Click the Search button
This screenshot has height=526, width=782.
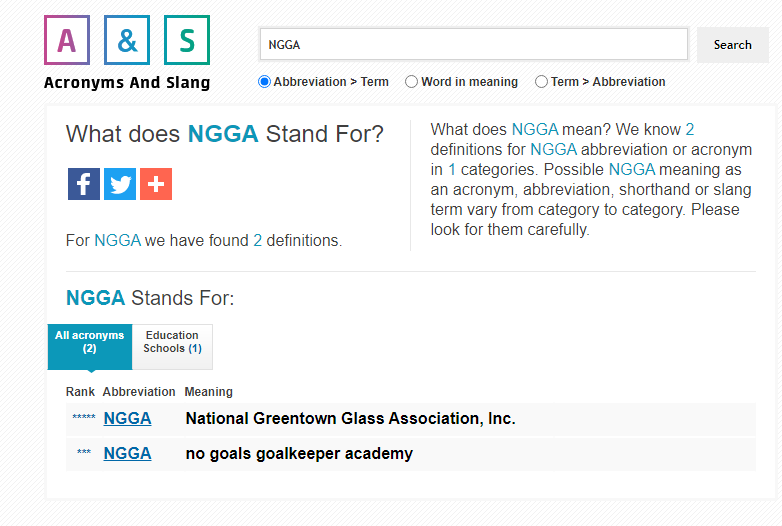[x=733, y=45]
